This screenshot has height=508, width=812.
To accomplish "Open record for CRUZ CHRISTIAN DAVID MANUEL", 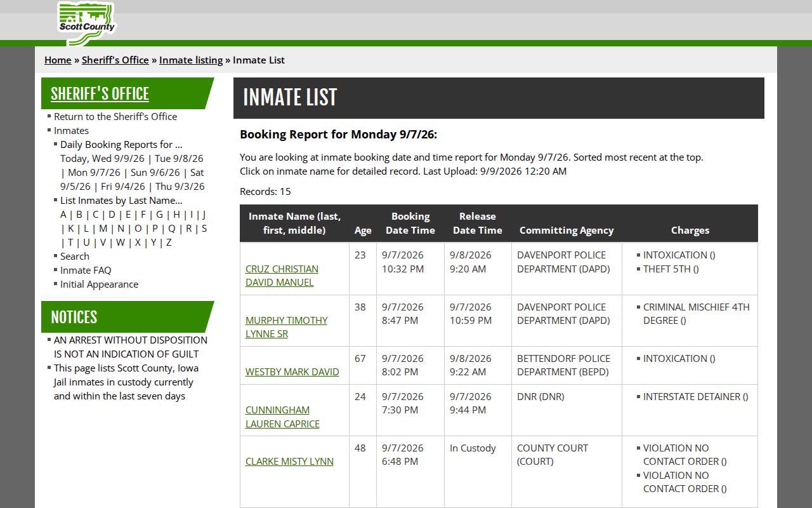I will [282, 276].
